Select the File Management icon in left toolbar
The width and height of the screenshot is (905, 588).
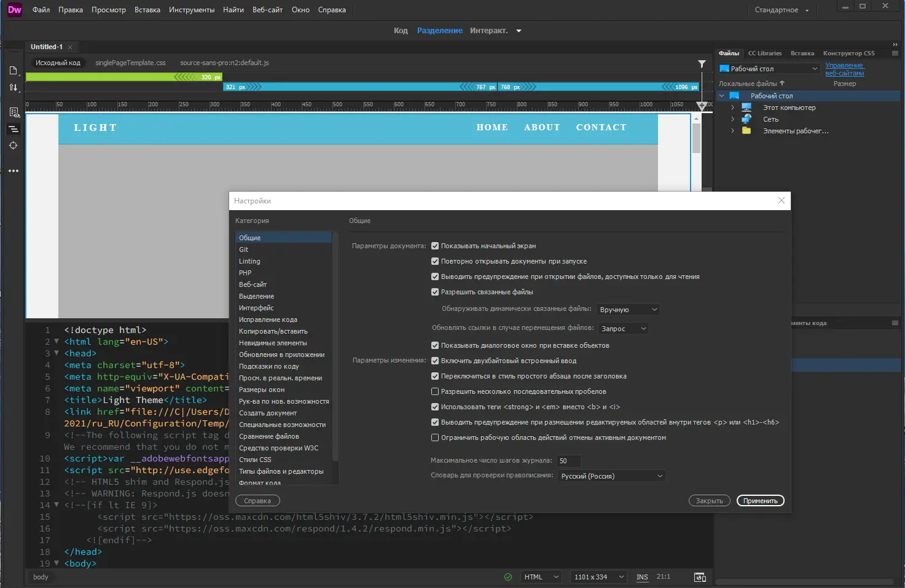click(14, 87)
